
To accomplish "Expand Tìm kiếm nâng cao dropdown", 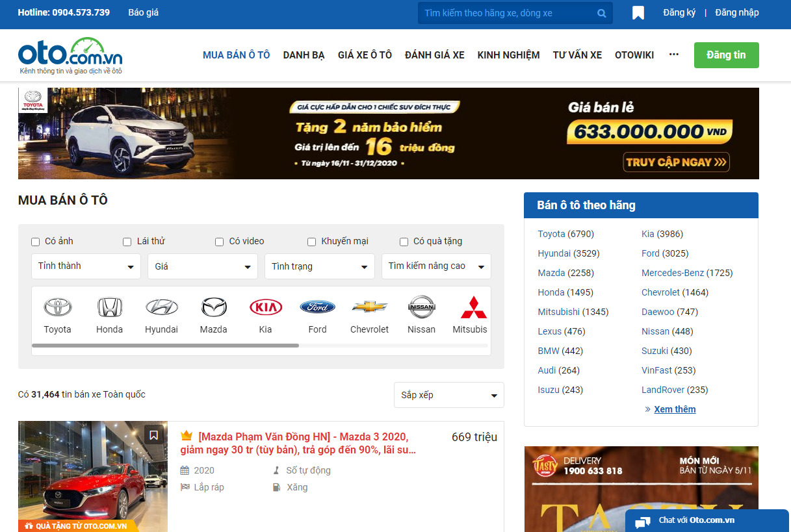I will 436,266.
